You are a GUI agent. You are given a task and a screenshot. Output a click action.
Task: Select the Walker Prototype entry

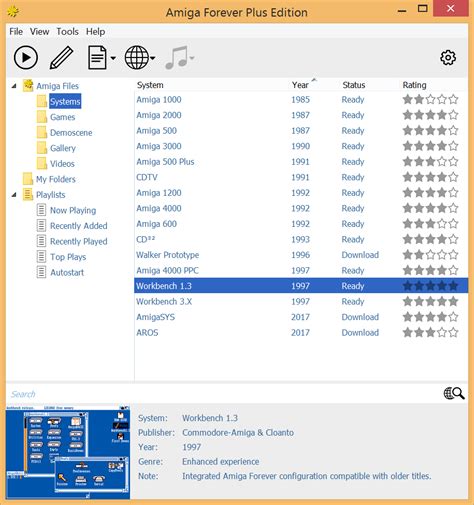coord(167,255)
